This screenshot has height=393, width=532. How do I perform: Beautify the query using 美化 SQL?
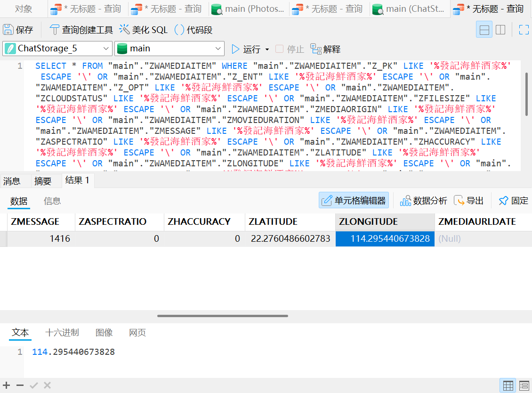(144, 30)
